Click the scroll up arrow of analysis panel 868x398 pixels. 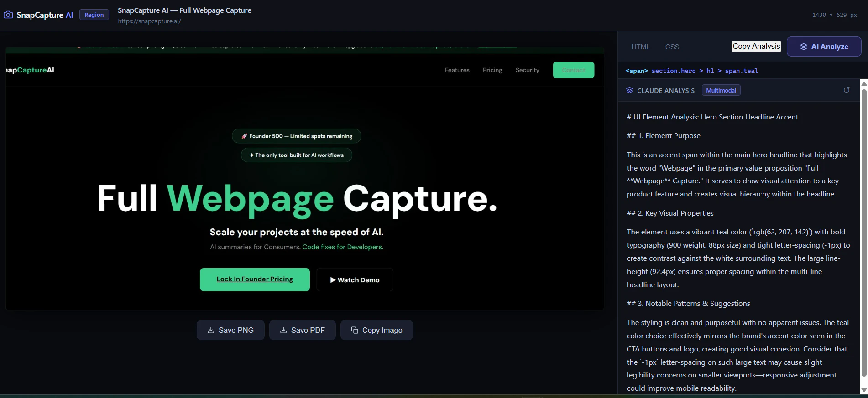[x=864, y=84]
